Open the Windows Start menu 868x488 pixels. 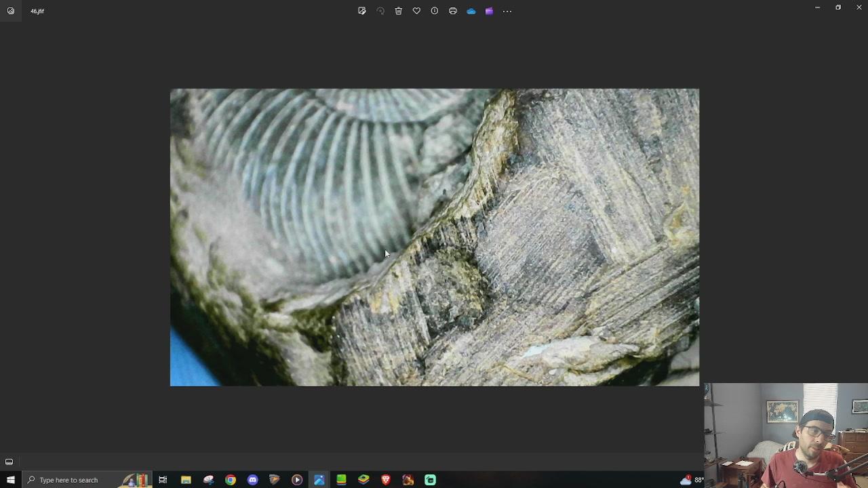[x=11, y=480]
